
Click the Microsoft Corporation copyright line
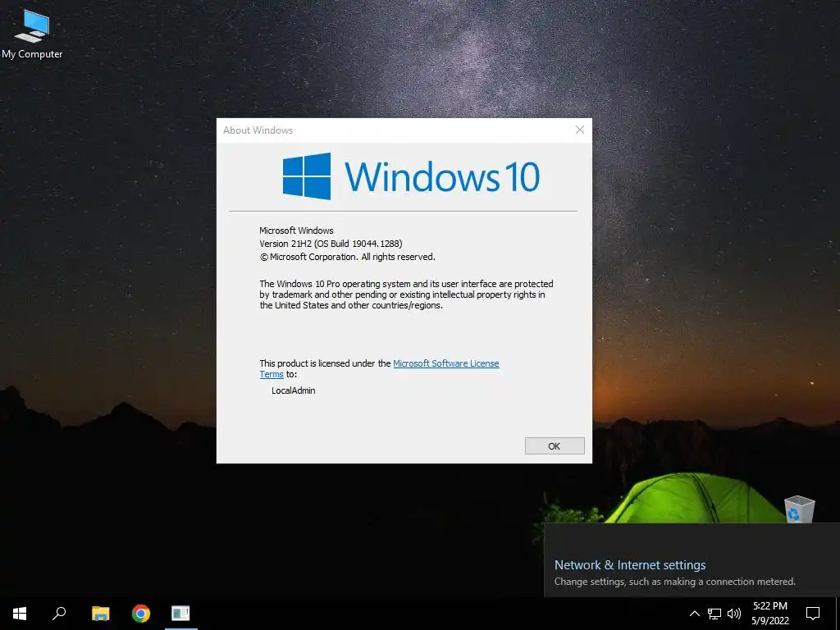point(347,257)
